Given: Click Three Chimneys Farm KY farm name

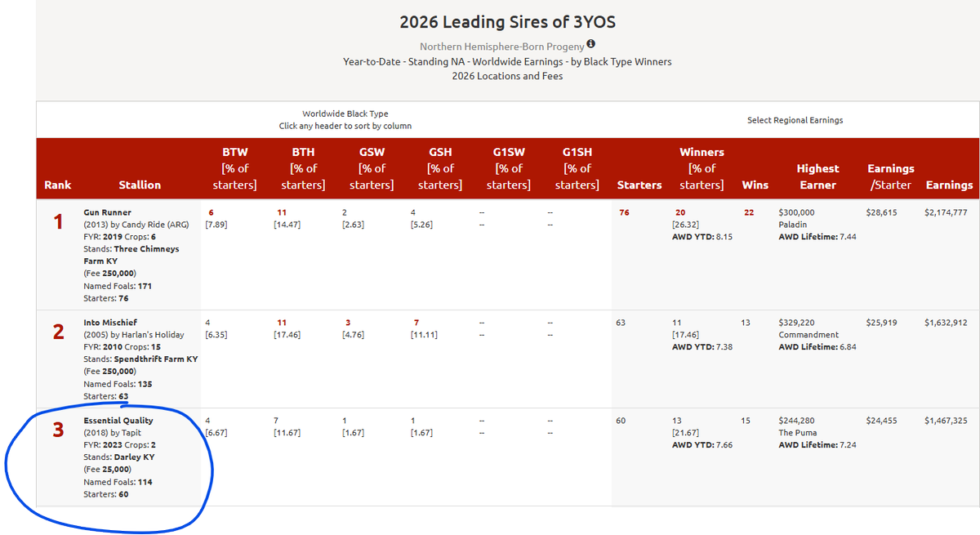Looking at the screenshot, I should pyautogui.click(x=131, y=255).
